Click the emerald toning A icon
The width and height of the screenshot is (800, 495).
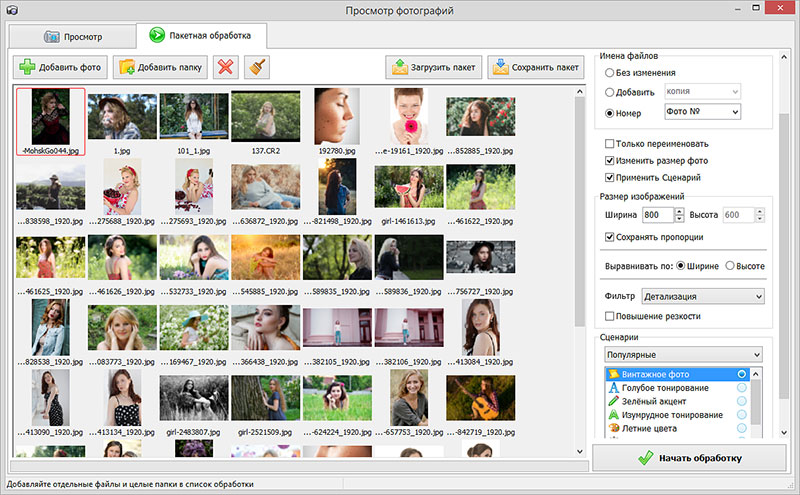click(614, 415)
